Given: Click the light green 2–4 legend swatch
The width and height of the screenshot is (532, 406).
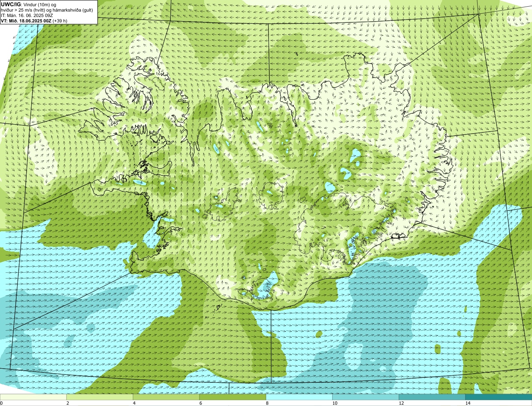Looking at the screenshot, I should click(100, 397).
